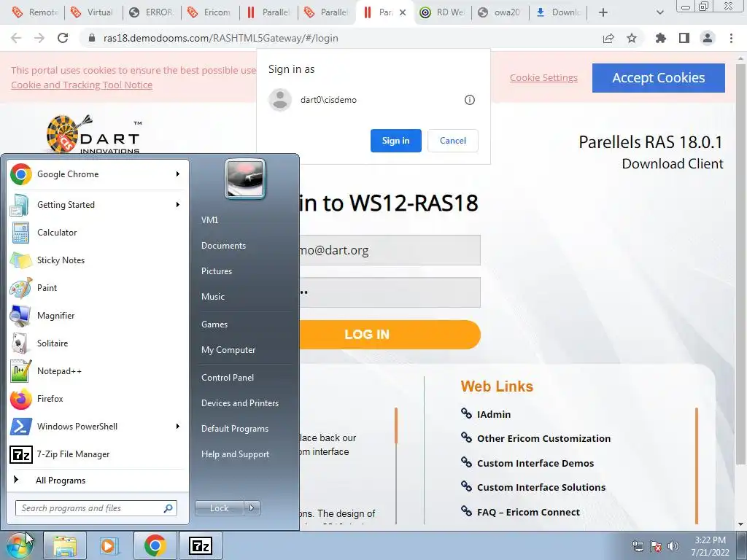Open Cookie and Tracking Tool Notice link
This screenshot has height=560, width=747.
click(82, 85)
